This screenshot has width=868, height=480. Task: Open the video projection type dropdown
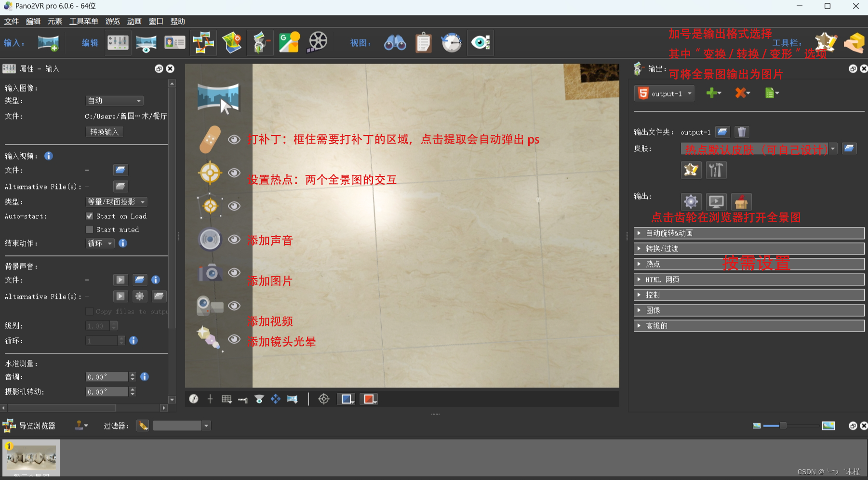116,202
